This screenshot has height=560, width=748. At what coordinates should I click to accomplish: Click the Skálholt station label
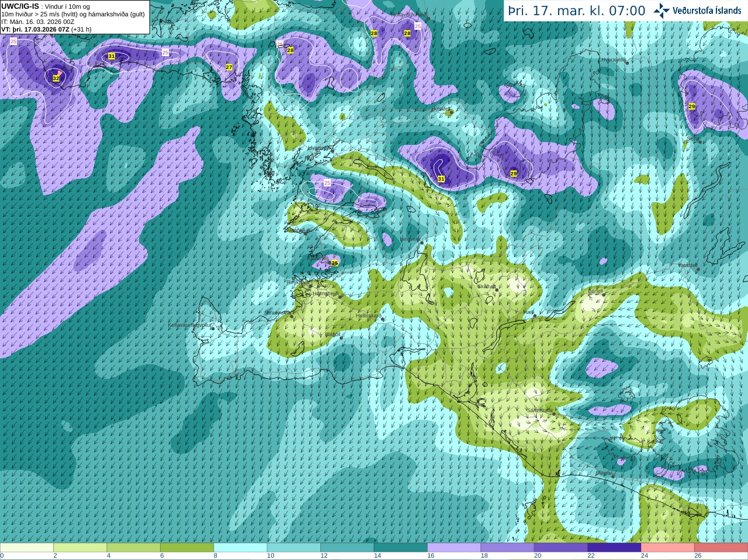(x=487, y=286)
